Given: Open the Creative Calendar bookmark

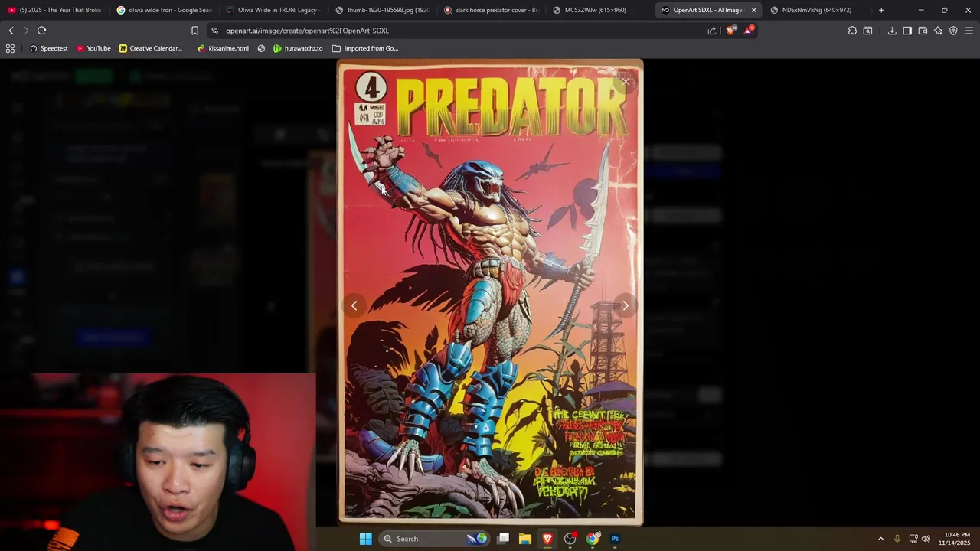Looking at the screenshot, I should pos(150,48).
